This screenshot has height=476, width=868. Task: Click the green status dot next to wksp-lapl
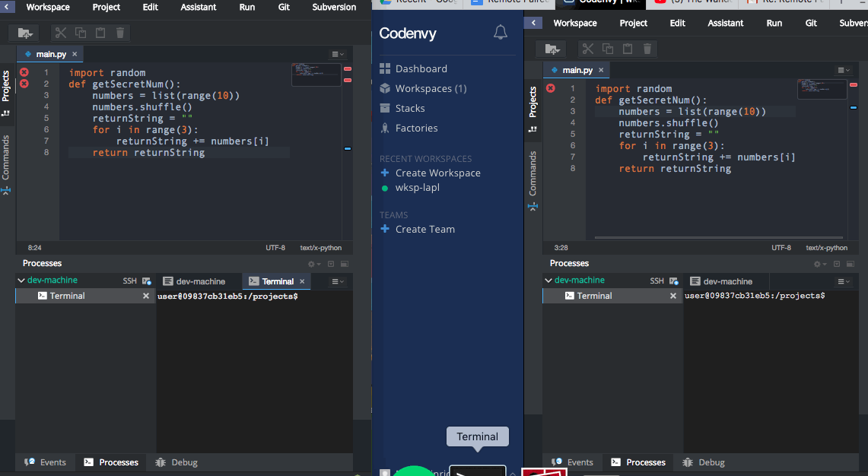point(386,187)
